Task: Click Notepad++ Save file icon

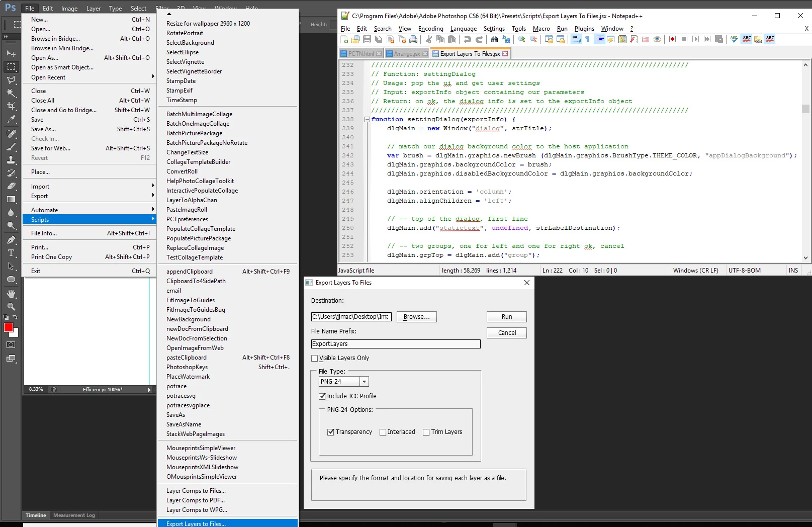Action: coord(367,39)
